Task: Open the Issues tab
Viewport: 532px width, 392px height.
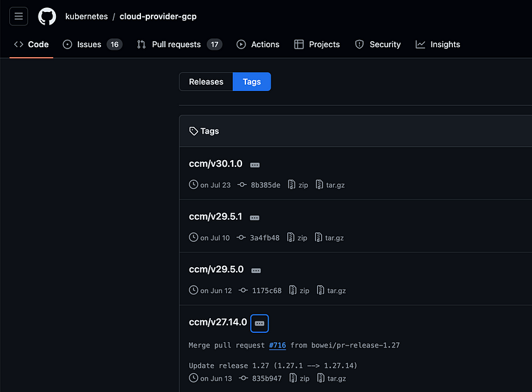Action: tap(92, 45)
